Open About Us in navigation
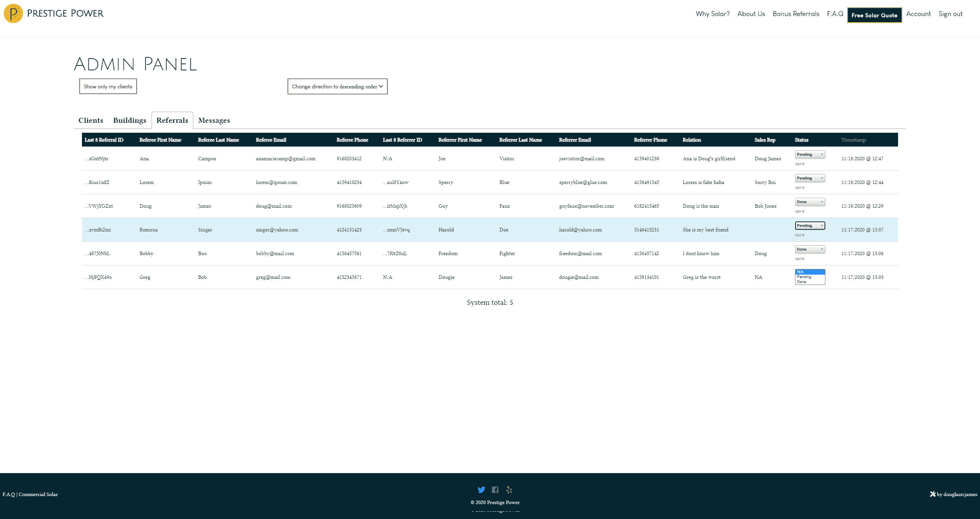This screenshot has width=980, height=519. point(751,14)
